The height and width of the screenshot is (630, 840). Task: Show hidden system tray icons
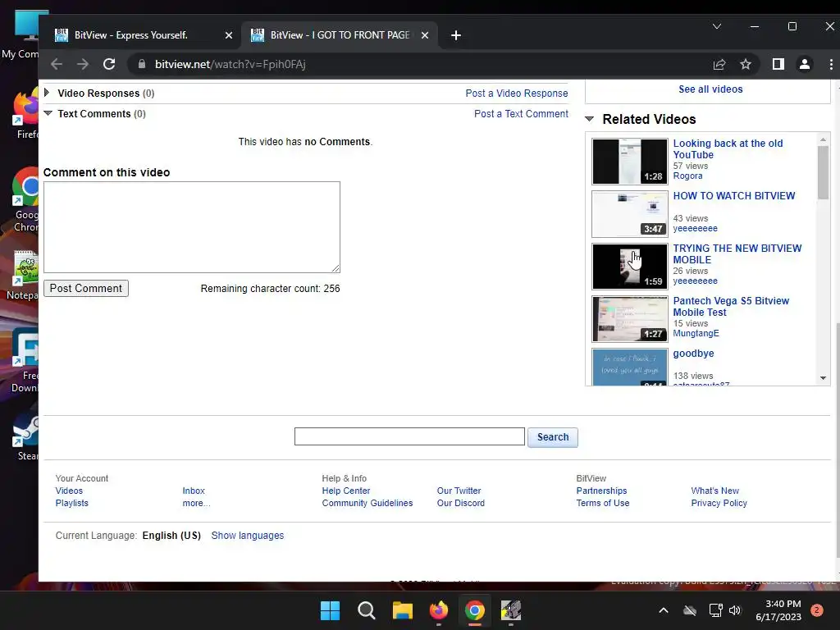tap(663, 610)
